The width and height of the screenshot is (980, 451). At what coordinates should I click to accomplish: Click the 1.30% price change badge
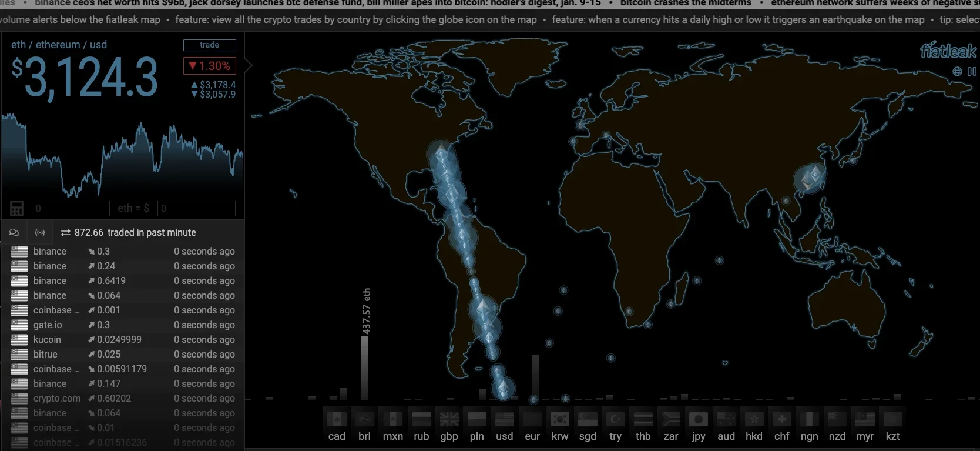pyautogui.click(x=210, y=66)
